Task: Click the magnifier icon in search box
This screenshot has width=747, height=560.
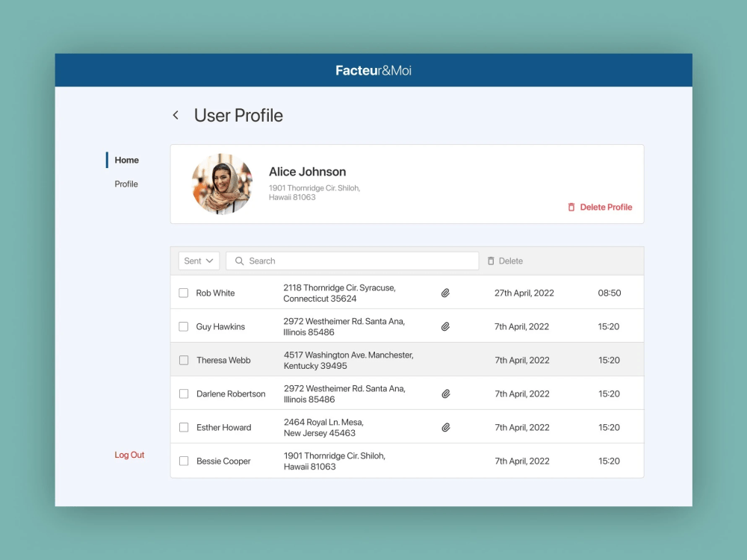Action: point(240,261)
